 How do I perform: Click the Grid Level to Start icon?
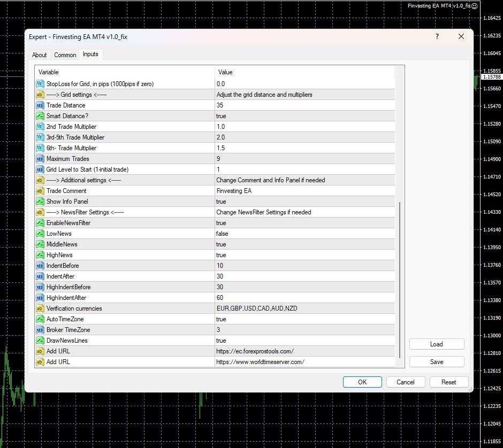click(x=40, y=169)
